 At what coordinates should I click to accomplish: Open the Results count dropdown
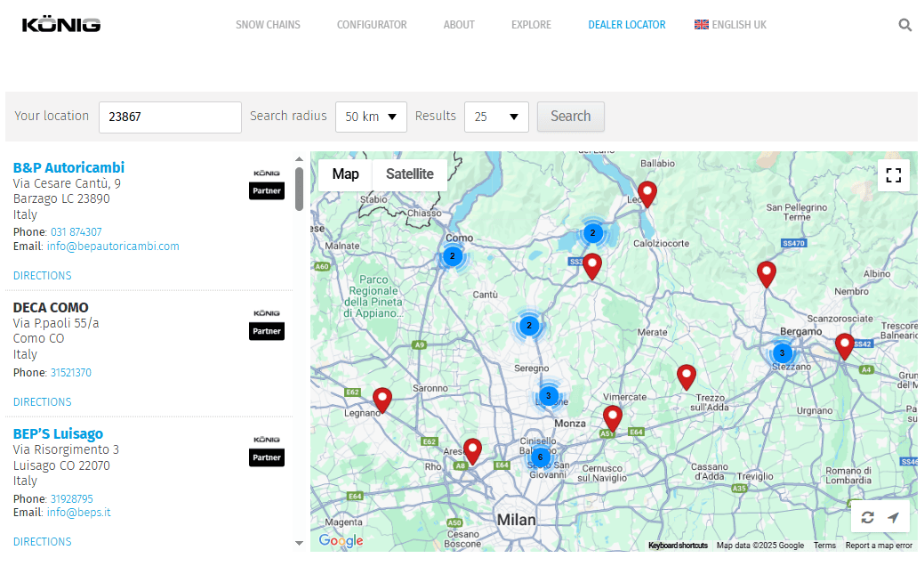[497, 117]
